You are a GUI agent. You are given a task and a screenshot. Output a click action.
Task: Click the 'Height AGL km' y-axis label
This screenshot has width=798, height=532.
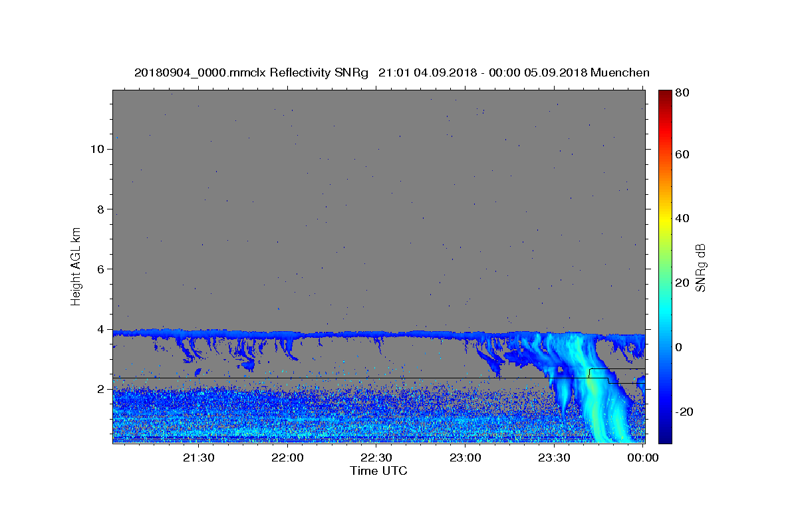point(76,266)
